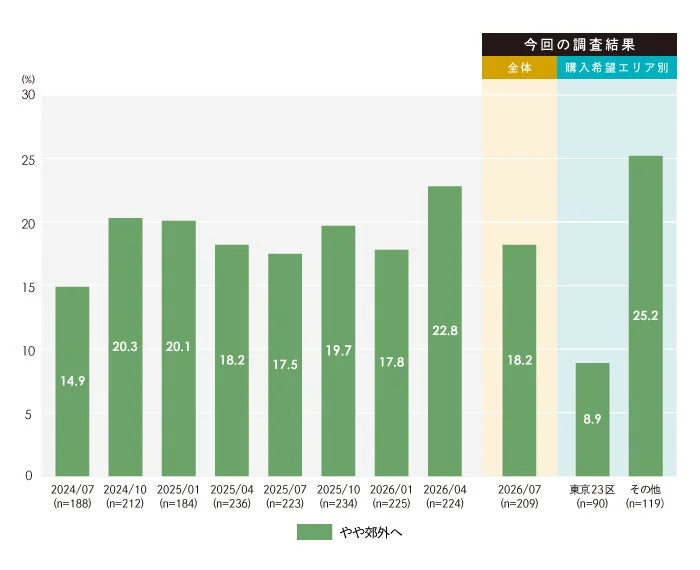Click the 2025/07 bar showing 17.5
The image size is (700, 570).
tap(285, 365)
